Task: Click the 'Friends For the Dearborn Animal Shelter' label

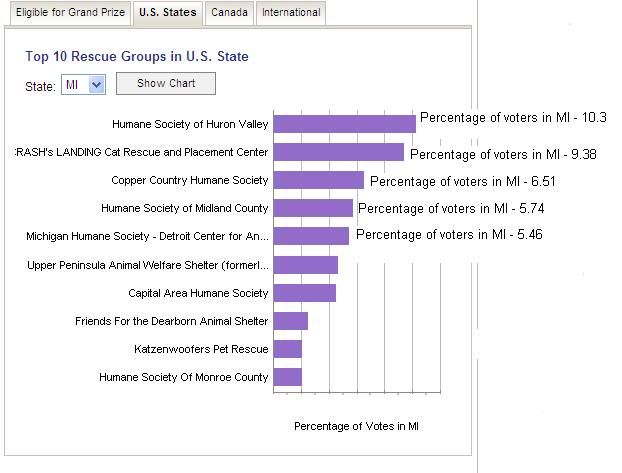Action: [x=172, y=321]
